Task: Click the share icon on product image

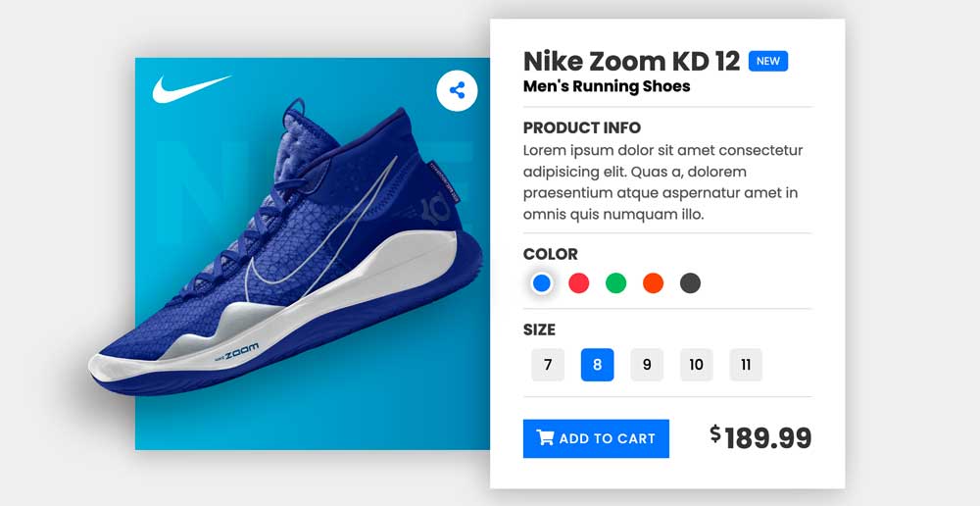Action: click(x=457, y=91)
